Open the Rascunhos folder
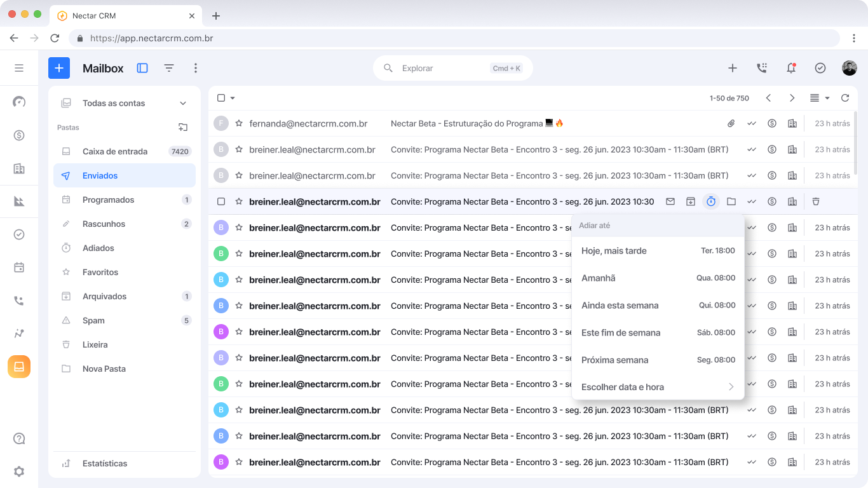 click(125, 224)
